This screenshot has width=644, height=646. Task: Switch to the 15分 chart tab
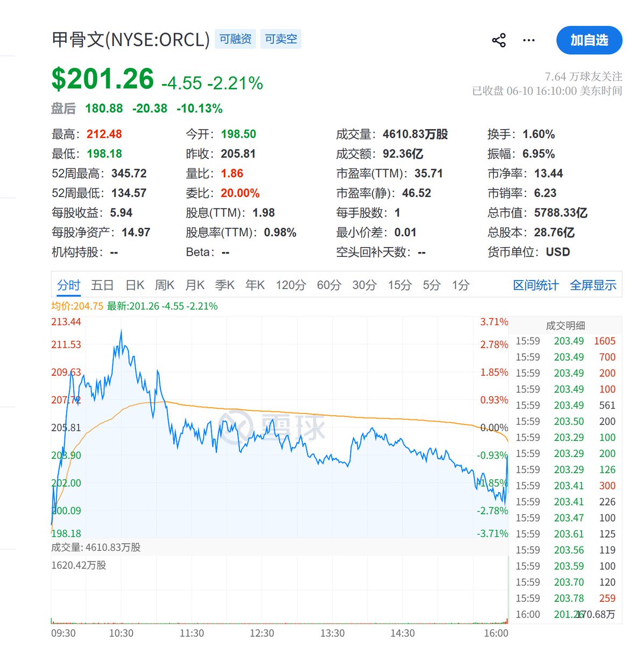(400, 285)
